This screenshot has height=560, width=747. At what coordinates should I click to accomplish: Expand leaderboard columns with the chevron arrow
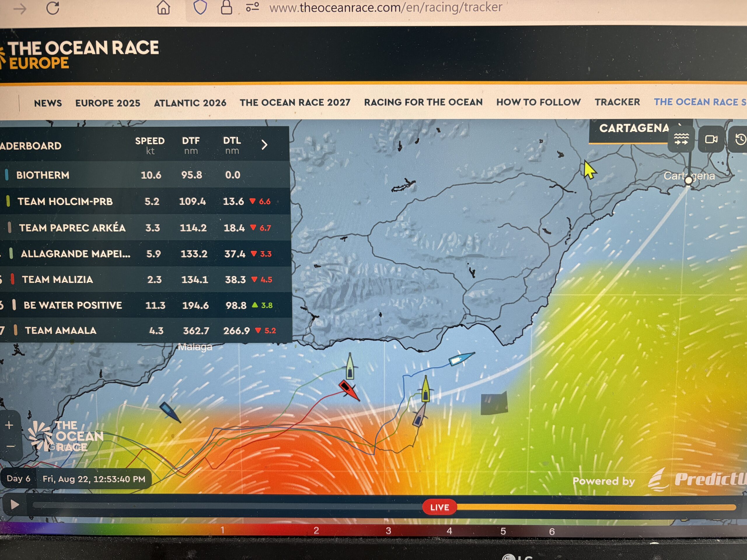click(264, 145)
